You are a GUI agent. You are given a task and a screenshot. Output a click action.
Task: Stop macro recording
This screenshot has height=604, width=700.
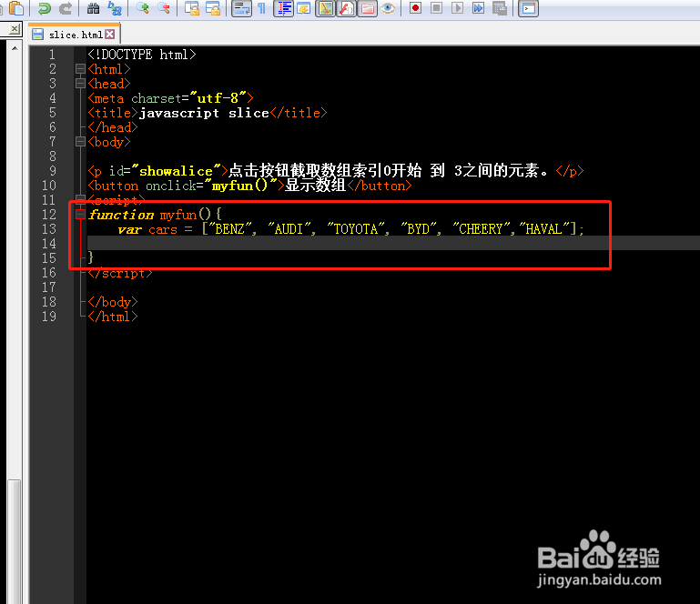[437, 8]
